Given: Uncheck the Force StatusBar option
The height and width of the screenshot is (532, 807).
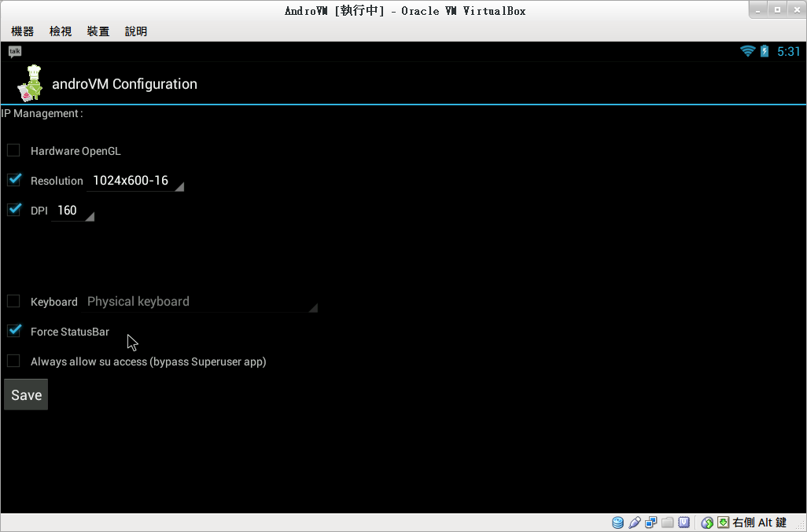Looking at the screenshot, I should point(13,331).
